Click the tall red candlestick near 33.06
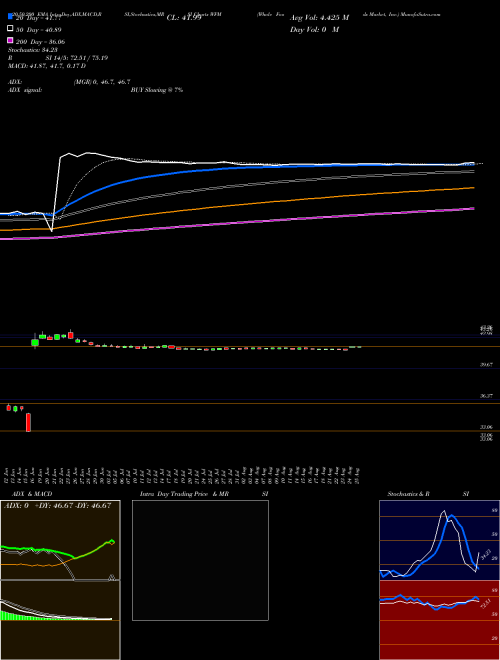The image size is (500, 660). 29,422
